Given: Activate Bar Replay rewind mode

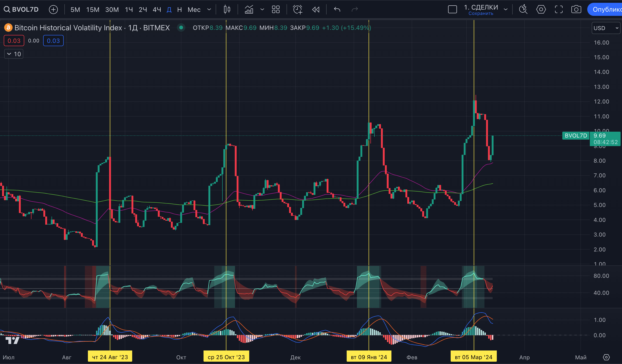Looking at the screenshot, I should click(315, 9).
